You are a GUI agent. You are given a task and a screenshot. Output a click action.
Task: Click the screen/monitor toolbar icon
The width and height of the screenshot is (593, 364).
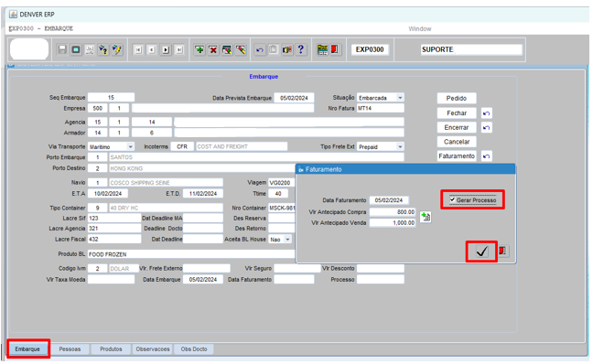(x=76, y=49)
